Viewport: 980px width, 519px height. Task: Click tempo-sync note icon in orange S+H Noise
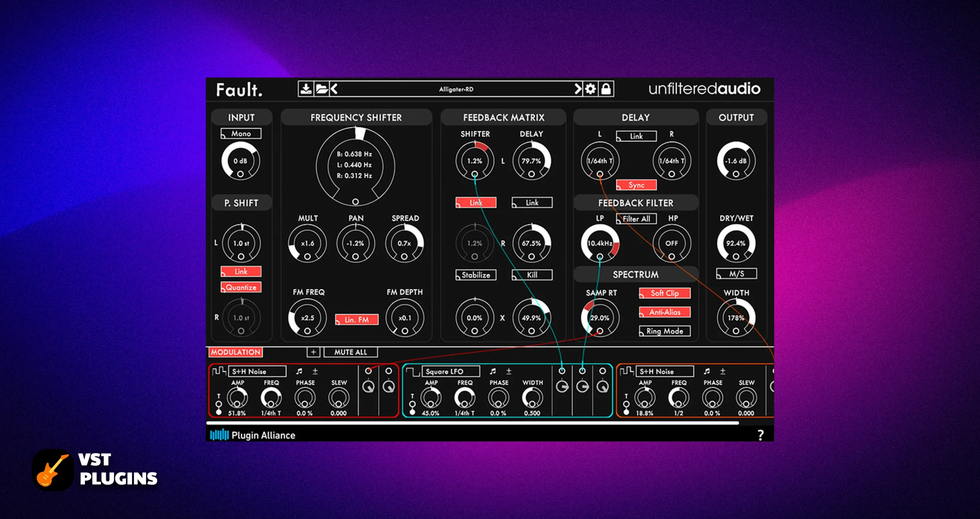[x=707, y=371]
